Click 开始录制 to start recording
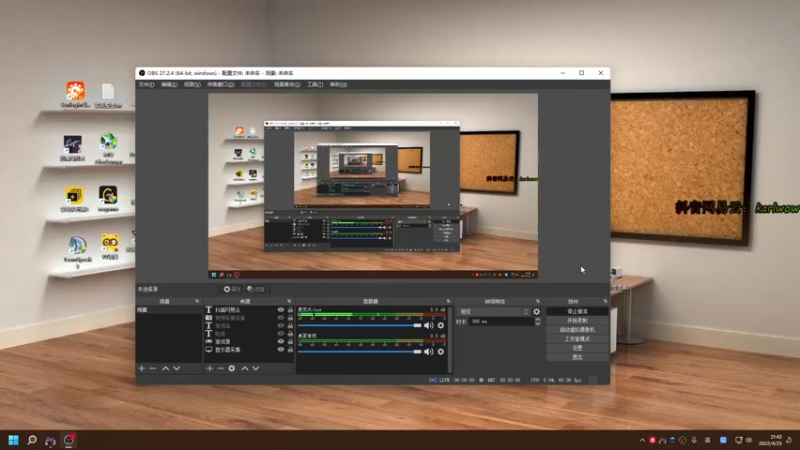The height and width of the screenshot is (450, 800). pos(577,320)
